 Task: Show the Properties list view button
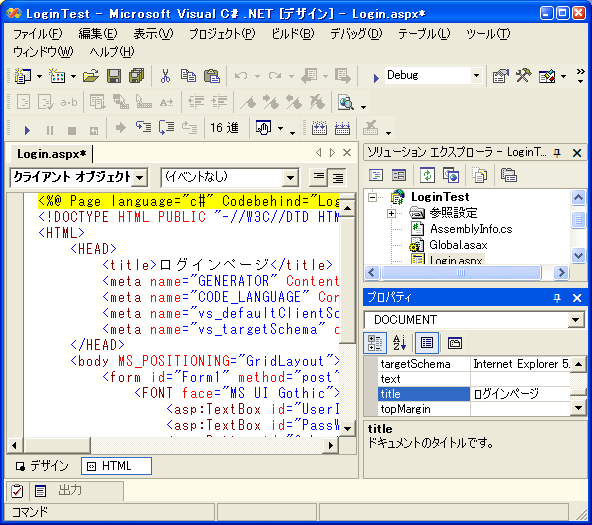427,343
